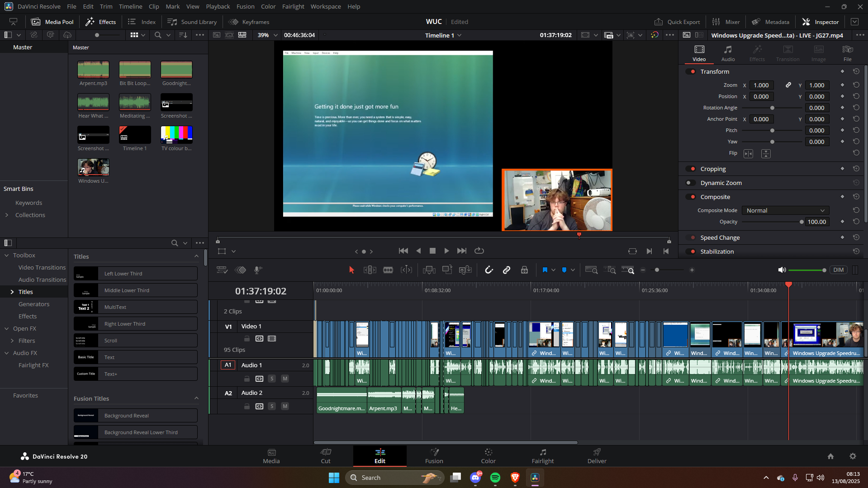The image size is (868, 488).
Task: Open the Workspace menu
Action: 326,6
